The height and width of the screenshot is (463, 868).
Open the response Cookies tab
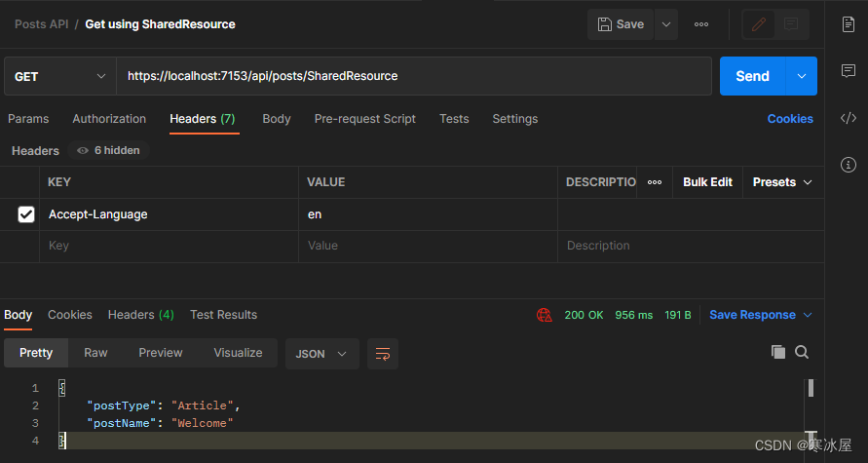70,315
